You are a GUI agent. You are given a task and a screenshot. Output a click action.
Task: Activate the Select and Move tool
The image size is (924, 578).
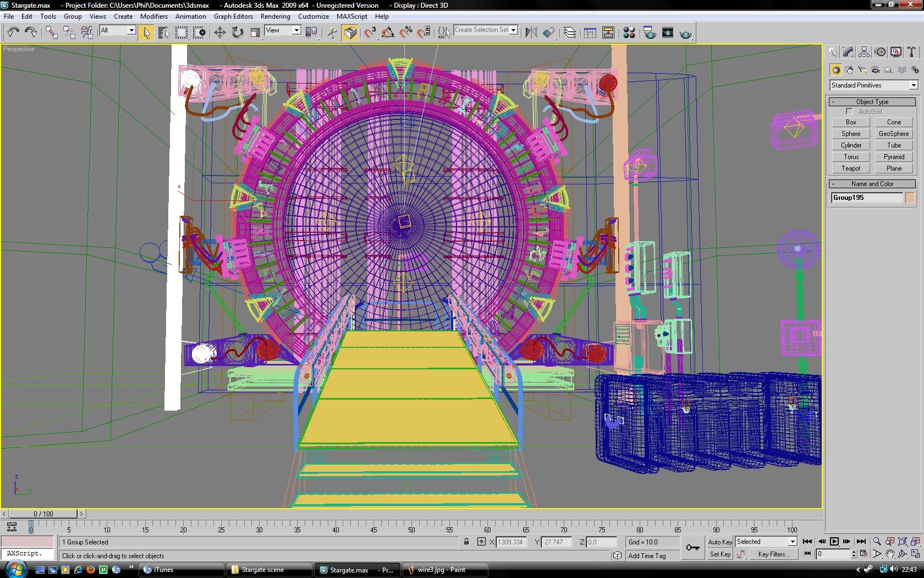[220, 32]
